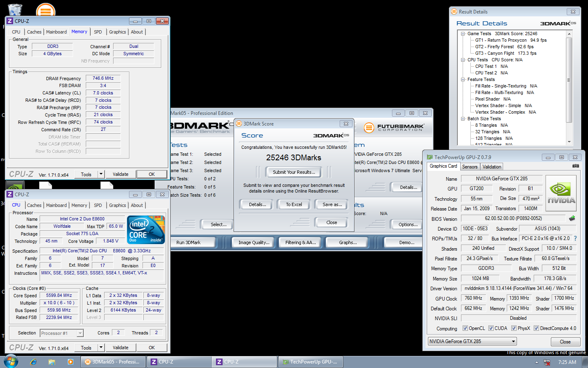Screen dimensions: 588x368
Task: Click the taskbar clock showing 7:25 AM
Action: [x=567, y=362]
